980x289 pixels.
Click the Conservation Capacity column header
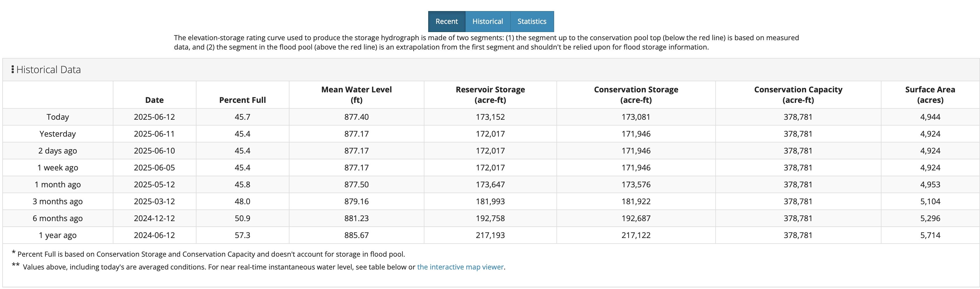798,95
